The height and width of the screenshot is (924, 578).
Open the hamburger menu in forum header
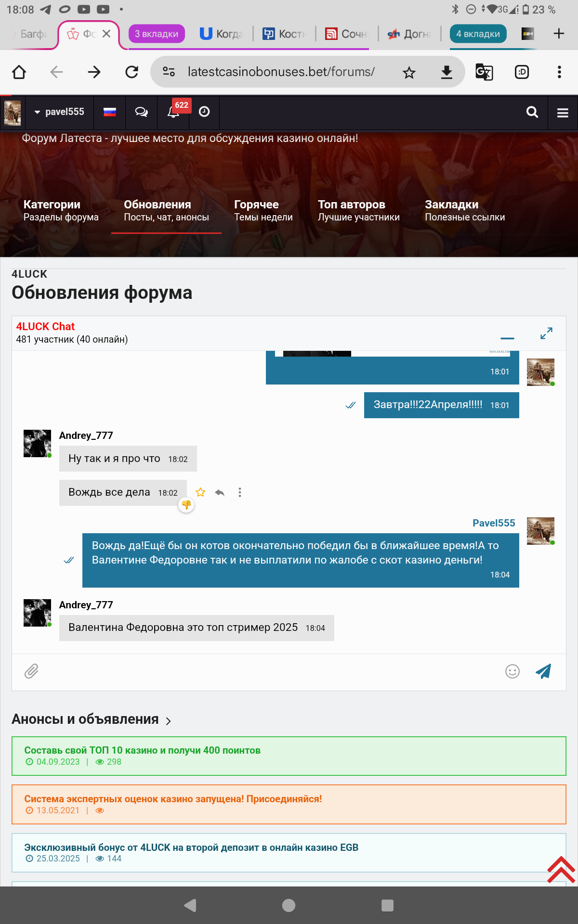pos(563,113)
